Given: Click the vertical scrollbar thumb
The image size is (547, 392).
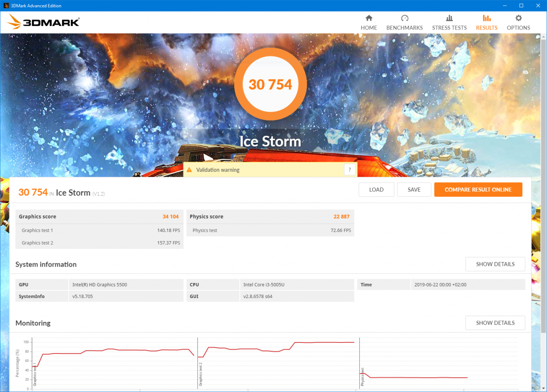Looking at the screenshot, I should pyautogui.click(x=543, y=186).
